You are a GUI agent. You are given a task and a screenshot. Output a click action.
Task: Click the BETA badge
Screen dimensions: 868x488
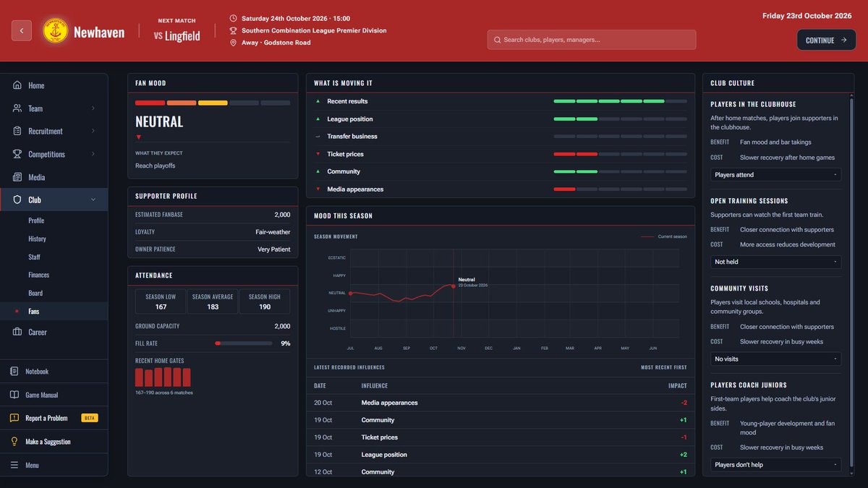pyautogui.click(x=90, y=418)
